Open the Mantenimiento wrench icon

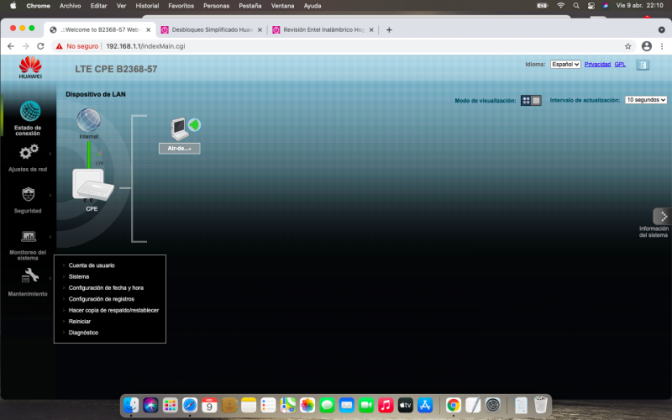pos(30,276)
